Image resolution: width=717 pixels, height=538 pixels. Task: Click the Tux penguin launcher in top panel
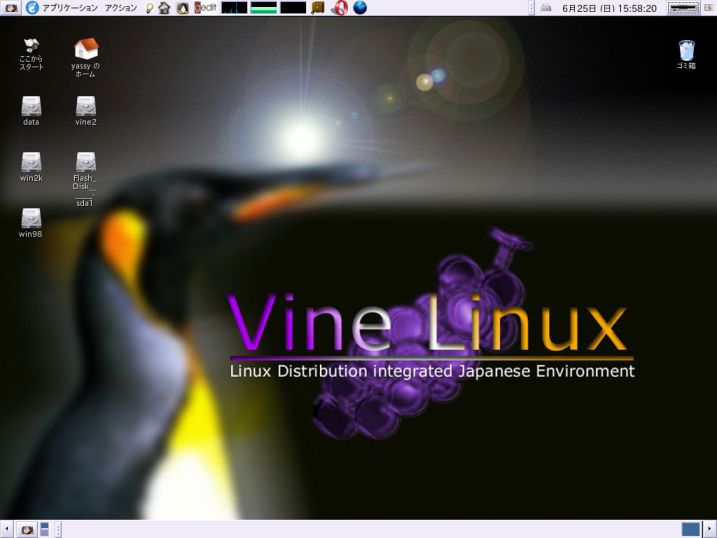pos(182,8)
